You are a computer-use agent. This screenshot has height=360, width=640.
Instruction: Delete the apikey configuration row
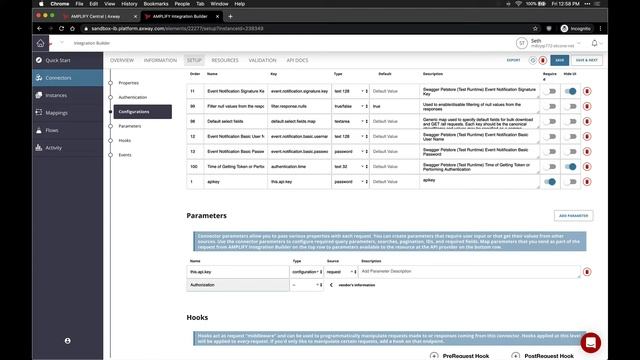[587, 182]
